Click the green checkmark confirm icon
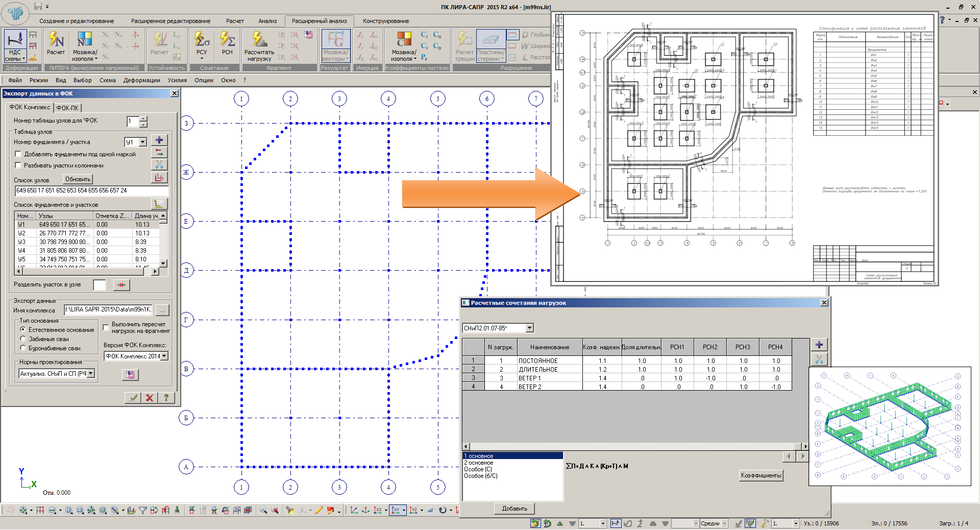This screenshot has height=530, width=980. click(133, 398)
